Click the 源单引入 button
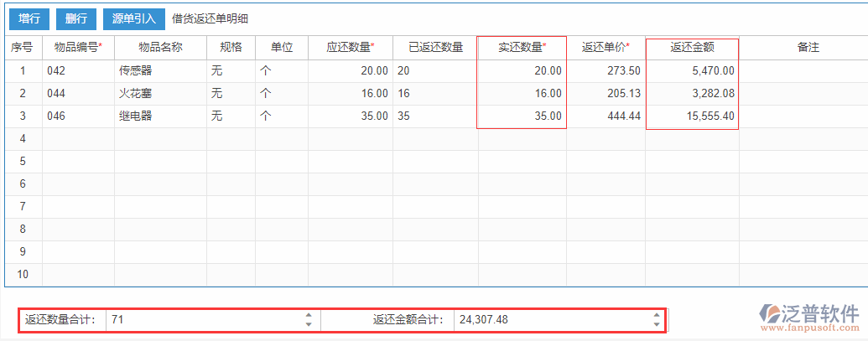 tap(134, 18)
